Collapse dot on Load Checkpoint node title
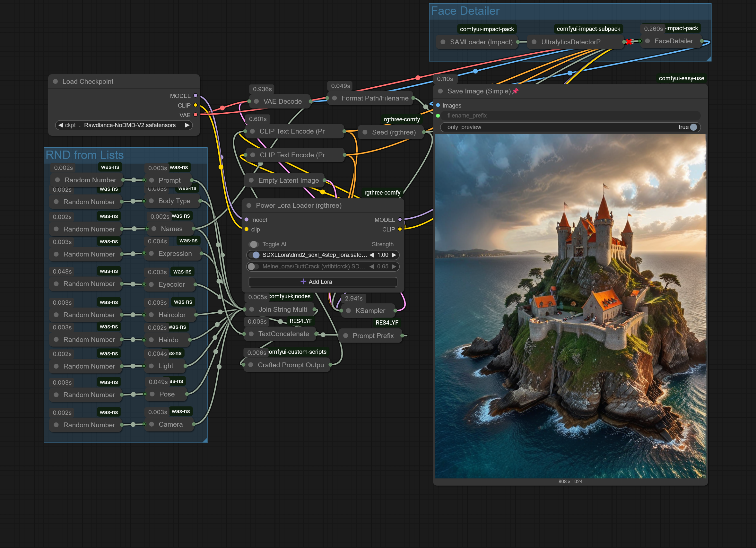 [56, 81]
